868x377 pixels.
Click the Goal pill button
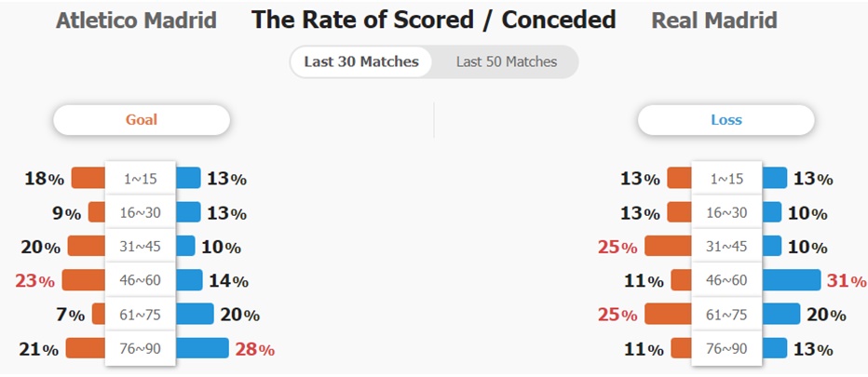(142, 119)
